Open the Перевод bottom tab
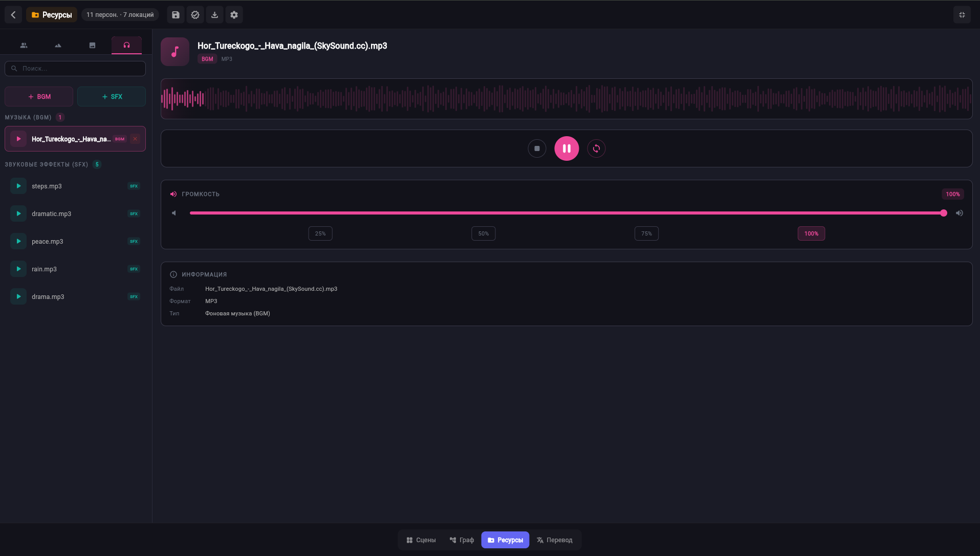980x556 pixels. click(555, 540)
